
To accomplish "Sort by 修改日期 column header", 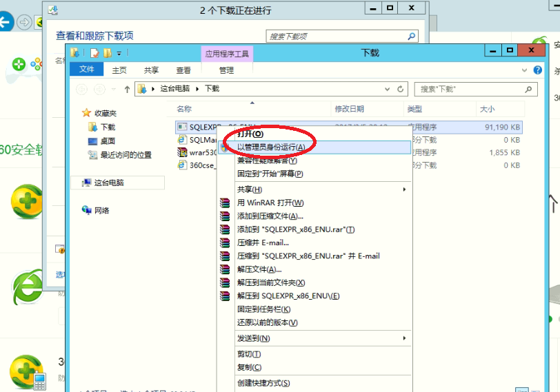I will (349, 109).
